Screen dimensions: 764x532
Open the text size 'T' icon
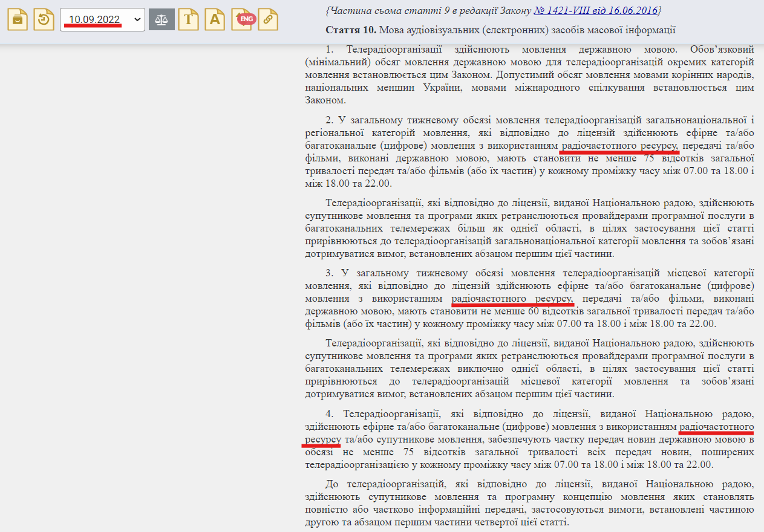(189, 19)
